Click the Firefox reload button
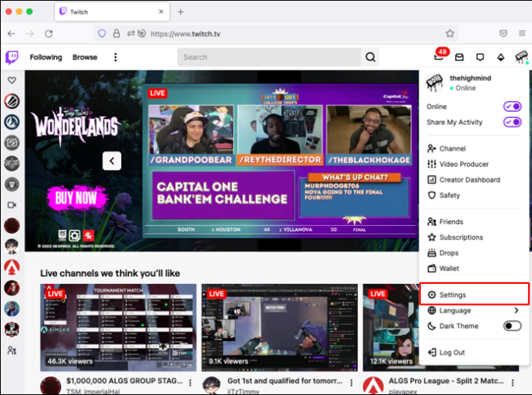The height and width of the screenshot is (395, 532). [x=49, y=34]
